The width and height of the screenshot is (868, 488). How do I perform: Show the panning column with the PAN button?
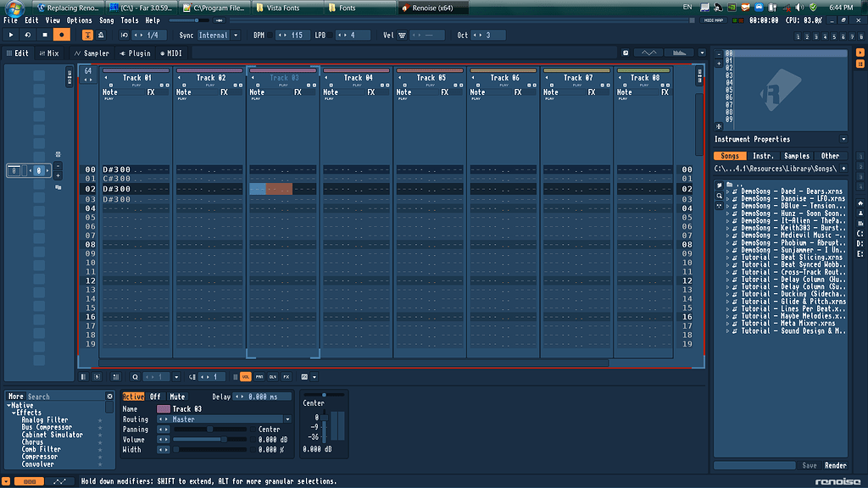(259, 377)
